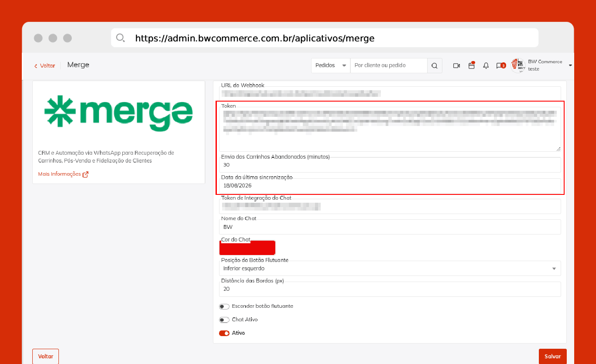
Task: Edit Envio dos Carrinhos Abandonados minutes field
Action: point(390,165)
